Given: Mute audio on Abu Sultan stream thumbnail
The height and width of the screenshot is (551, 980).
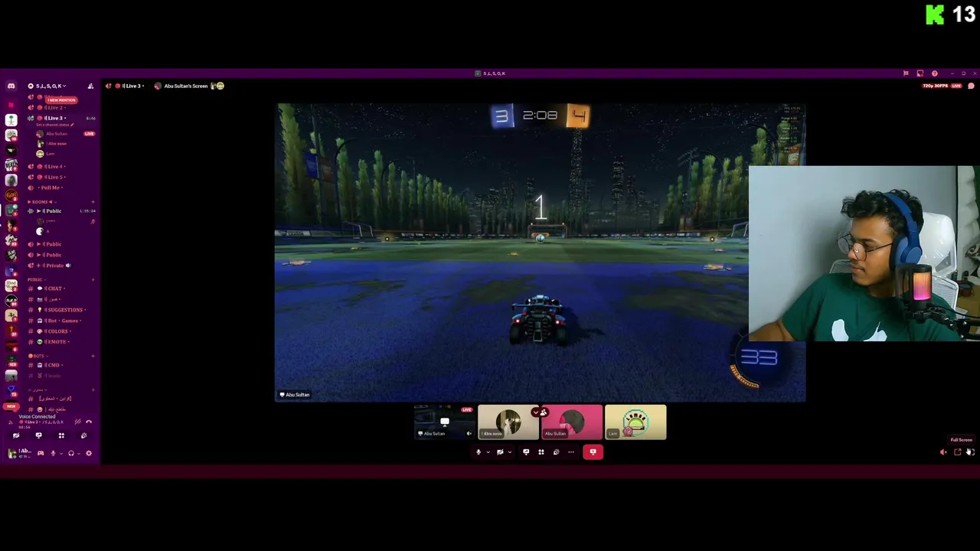Looking at the screenshot, I should click(469, 433).
